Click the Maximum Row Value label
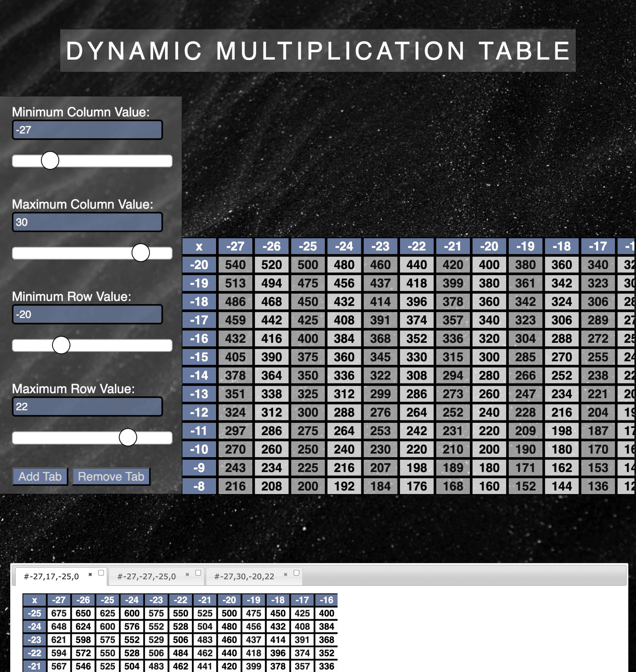Image resolution: width=636 pixels, height=672 pixels. pos(73,389)
